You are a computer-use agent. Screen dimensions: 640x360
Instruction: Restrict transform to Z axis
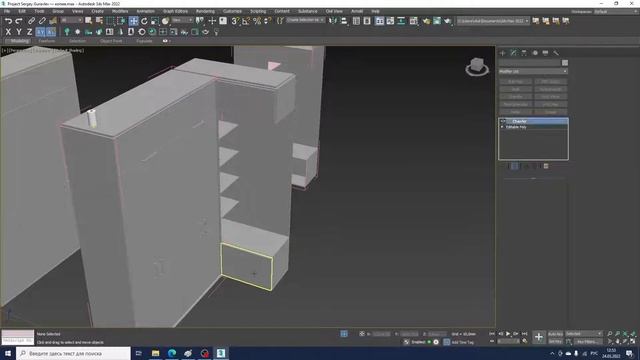coord(29,32)
